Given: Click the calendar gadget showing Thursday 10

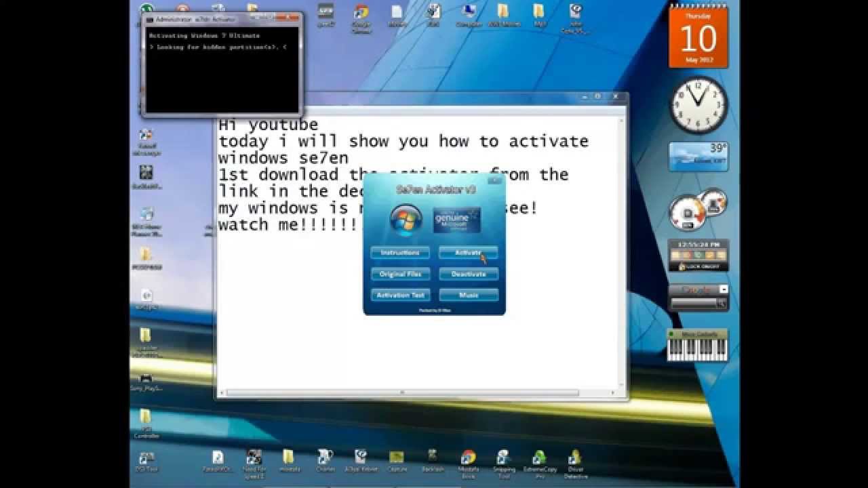Looking at the screenshot, I should (698, 35).
